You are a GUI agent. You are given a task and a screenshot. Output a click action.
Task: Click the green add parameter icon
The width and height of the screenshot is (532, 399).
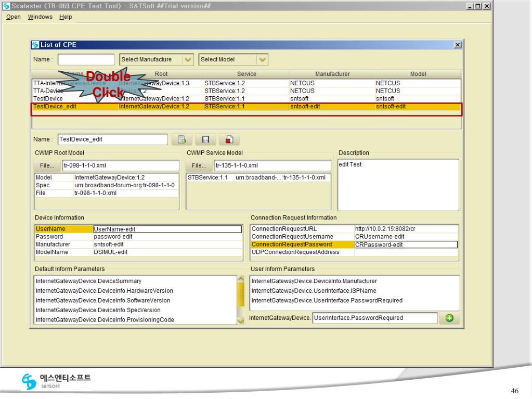tap(449, 318)
